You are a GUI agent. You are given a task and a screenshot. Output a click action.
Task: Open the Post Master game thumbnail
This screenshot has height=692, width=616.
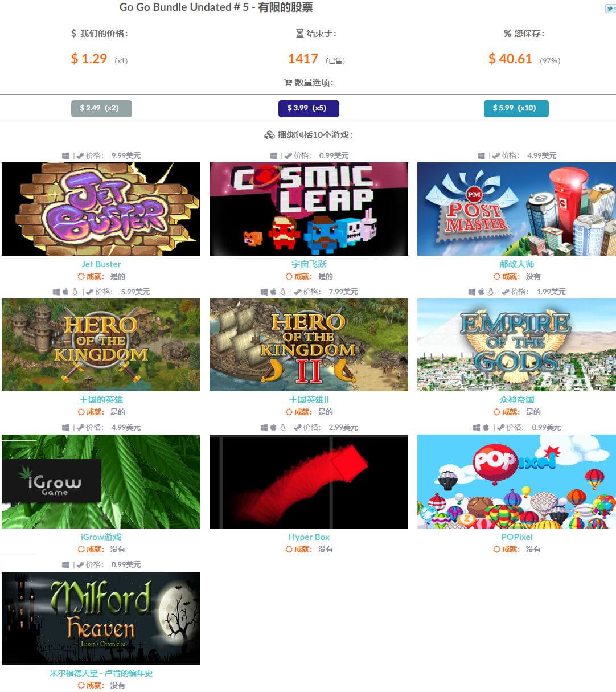click(x=516, y=209)
